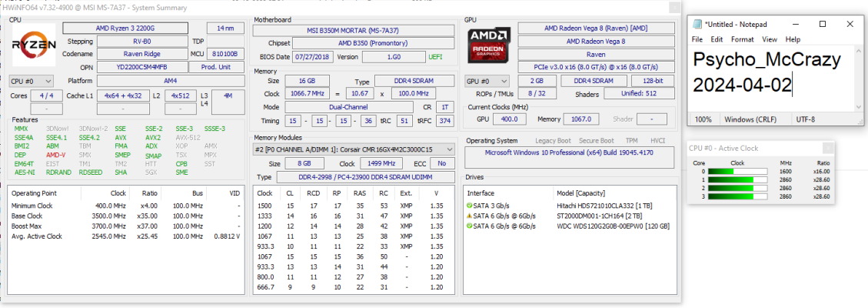868x308 pixels.
Task: Click the Notepad text editing area
Action: tap(772, 79)
